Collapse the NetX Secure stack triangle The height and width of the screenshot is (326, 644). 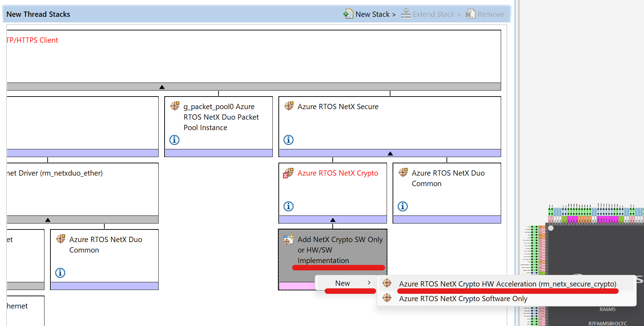coord(390,154)
